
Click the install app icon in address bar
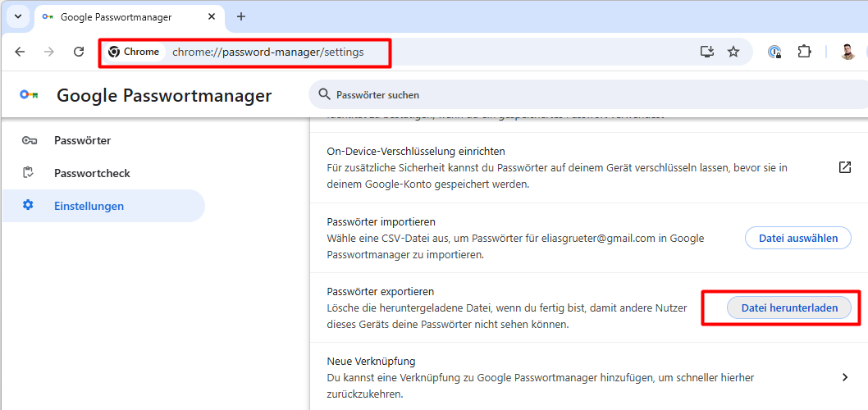706,52
